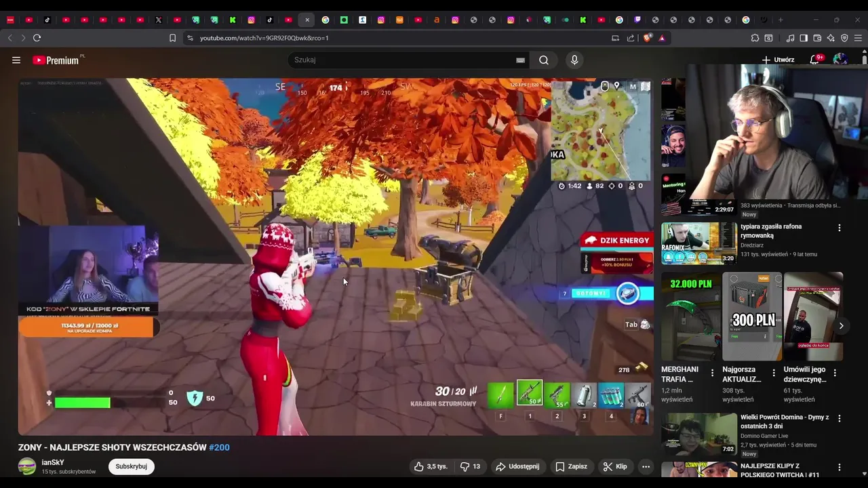Open site settings icon in address bar
Image resolution: width=868 pixels, height=488 pixels.
(190, 38)
